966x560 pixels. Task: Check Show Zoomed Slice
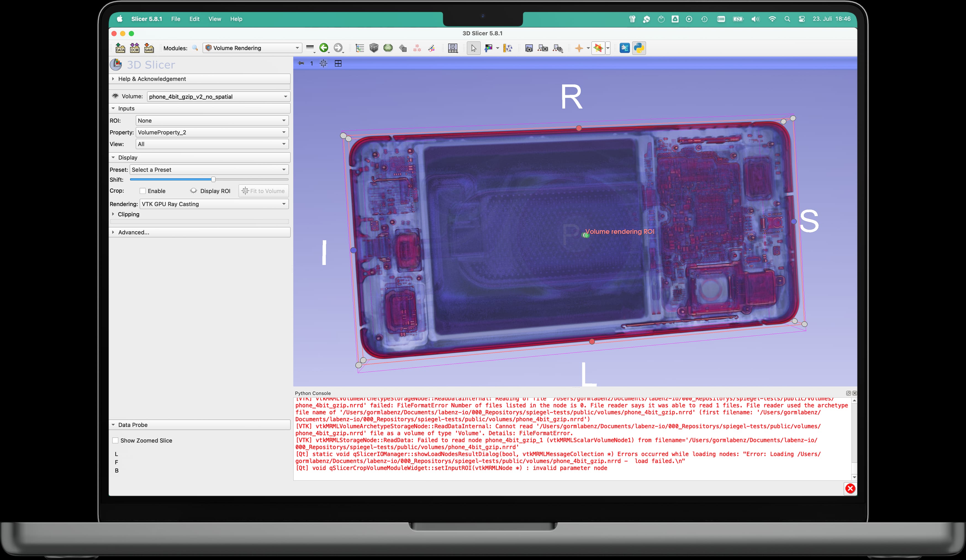(115, 440)
